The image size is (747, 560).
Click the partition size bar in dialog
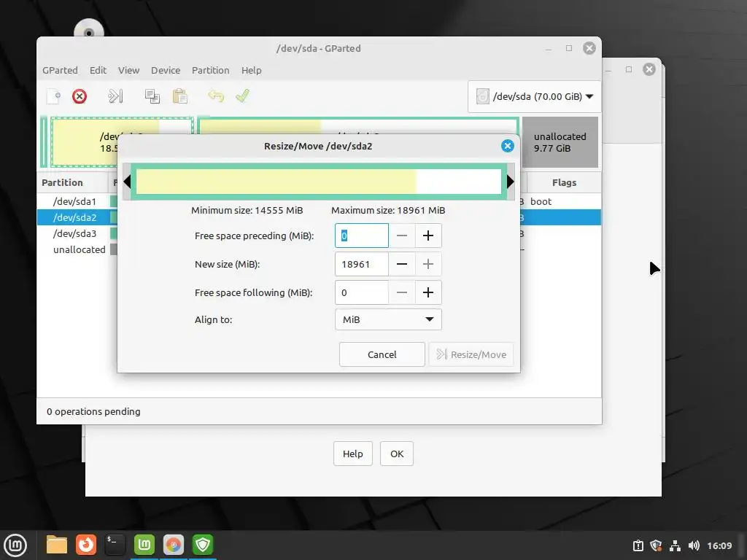pyautogui.click(x=319, y=182)
